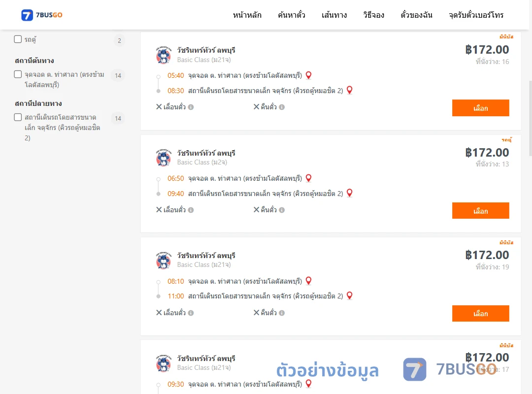Open ตั๋วของฉัน menu item
The height and width of the screenshot is (394, 532).
[416, 15]
